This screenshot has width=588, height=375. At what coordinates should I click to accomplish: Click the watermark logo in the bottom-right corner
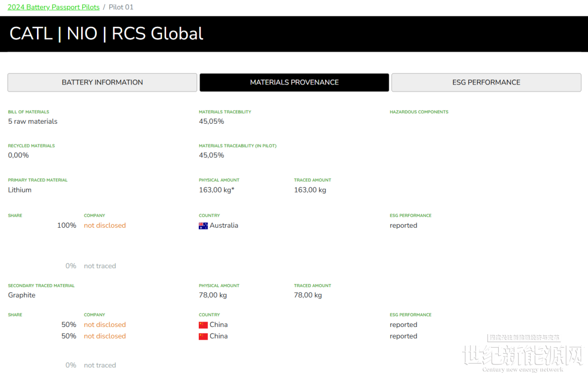(522, 354)
